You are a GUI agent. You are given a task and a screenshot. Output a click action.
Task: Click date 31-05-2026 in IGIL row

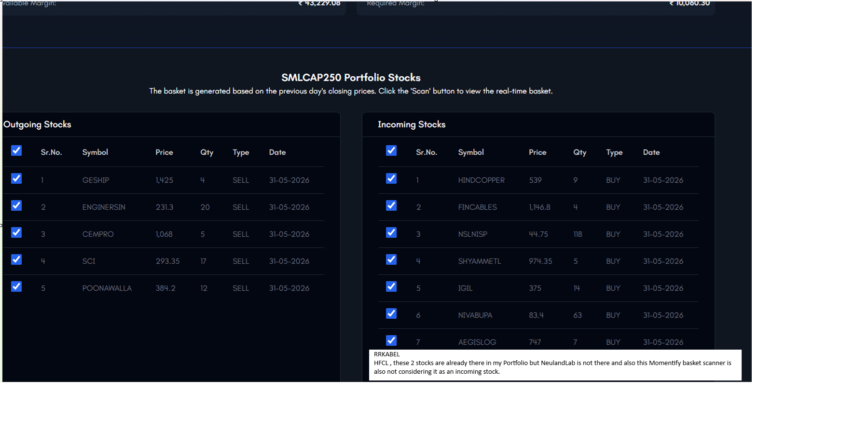point(663,288)
